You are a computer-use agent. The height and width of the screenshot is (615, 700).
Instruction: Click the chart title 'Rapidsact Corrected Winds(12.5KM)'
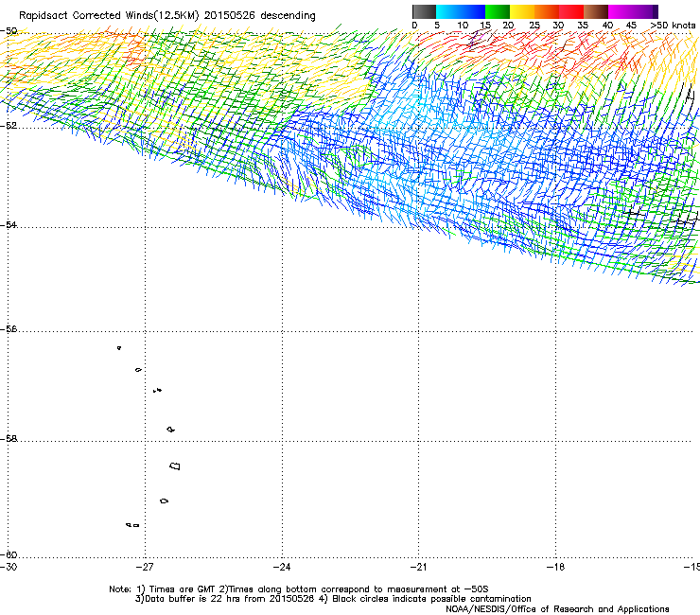pos(109,16)
